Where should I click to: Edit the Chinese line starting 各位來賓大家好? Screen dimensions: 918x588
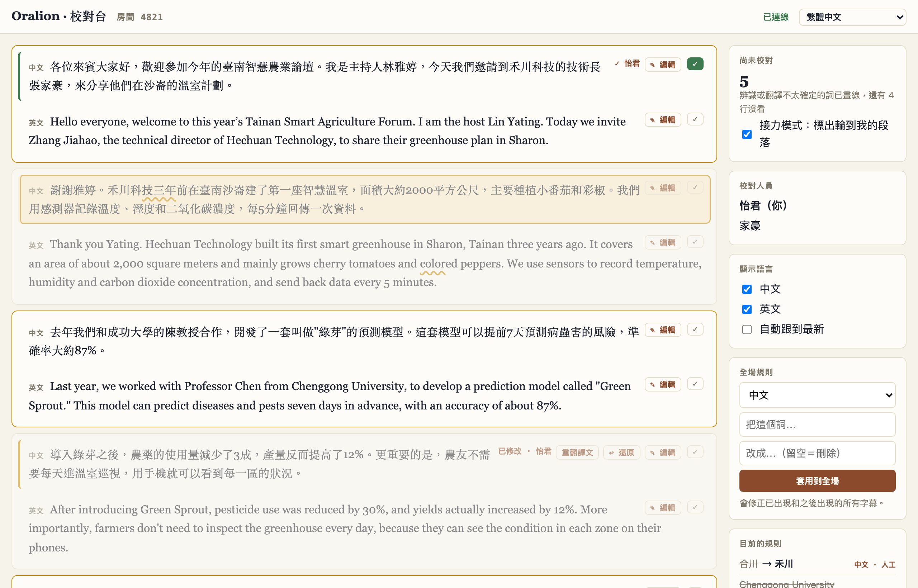point(663,65)
